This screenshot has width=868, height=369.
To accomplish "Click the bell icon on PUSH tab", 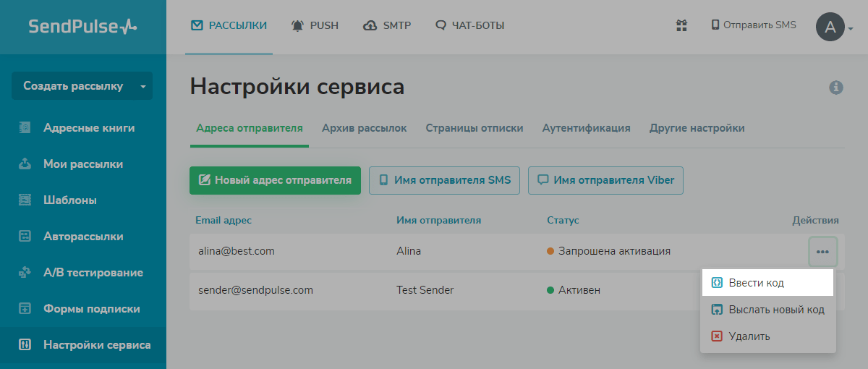I will (297, 26).
